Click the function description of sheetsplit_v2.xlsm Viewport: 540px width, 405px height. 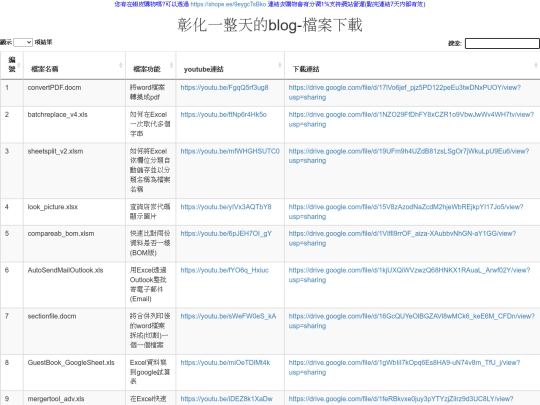click(x=150, y=170)
